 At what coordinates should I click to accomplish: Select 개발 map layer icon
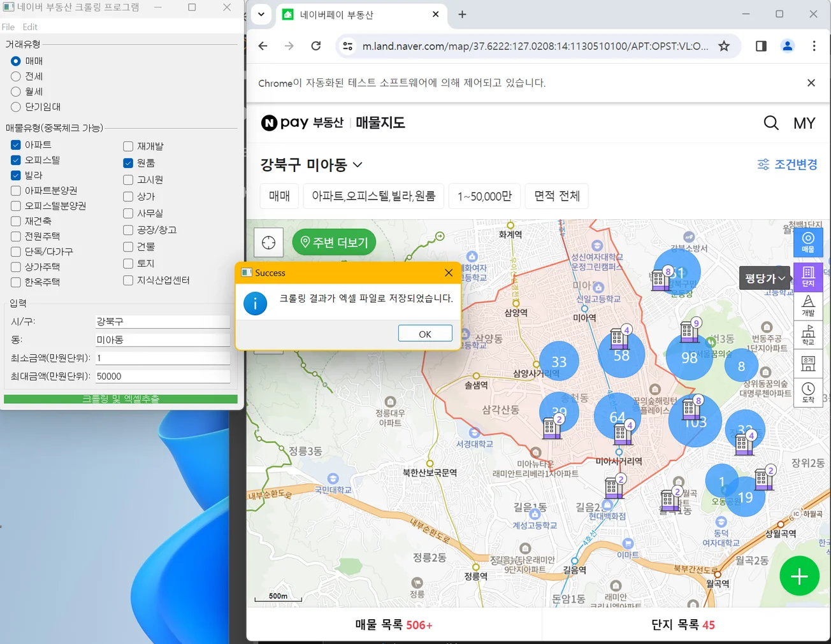click(808, 306)
